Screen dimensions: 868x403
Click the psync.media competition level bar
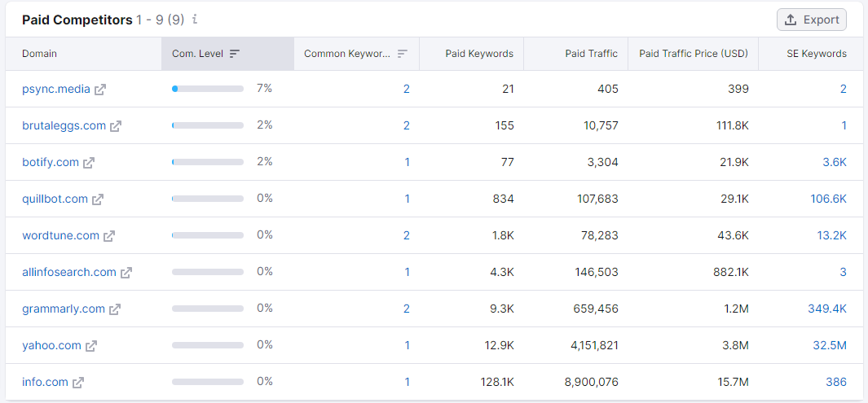(208, 89)
